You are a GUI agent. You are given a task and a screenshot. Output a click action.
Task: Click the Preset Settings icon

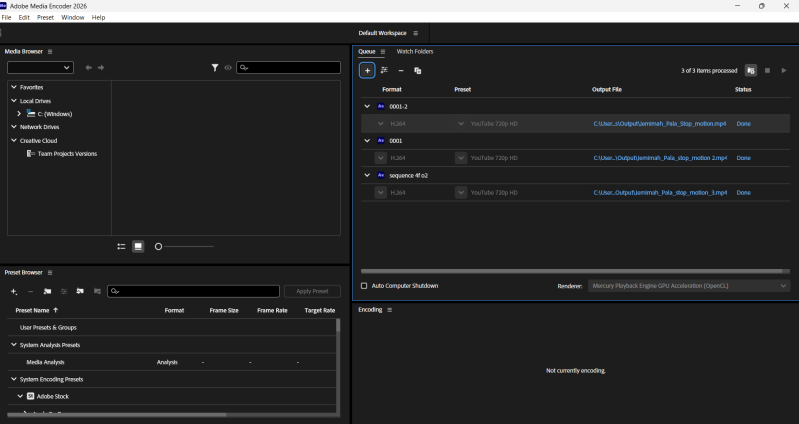[64, 292]
